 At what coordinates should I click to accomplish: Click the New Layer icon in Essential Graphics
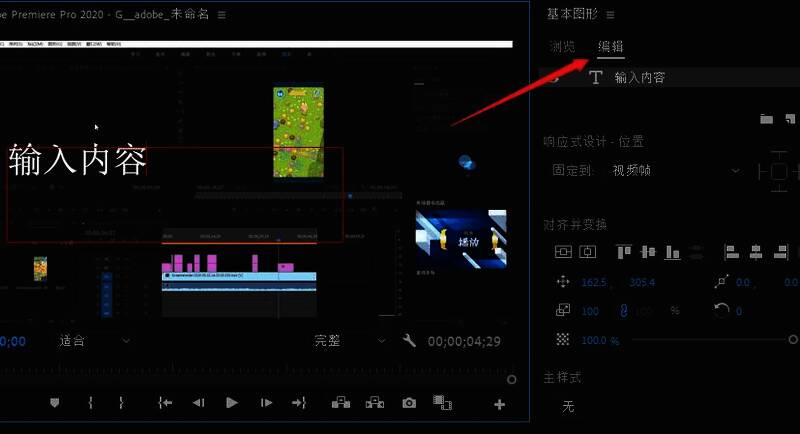[x=789, y=119]
